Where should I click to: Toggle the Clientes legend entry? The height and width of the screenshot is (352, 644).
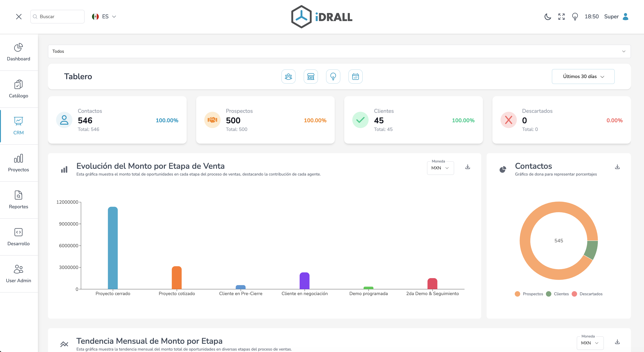coord(558,294)
